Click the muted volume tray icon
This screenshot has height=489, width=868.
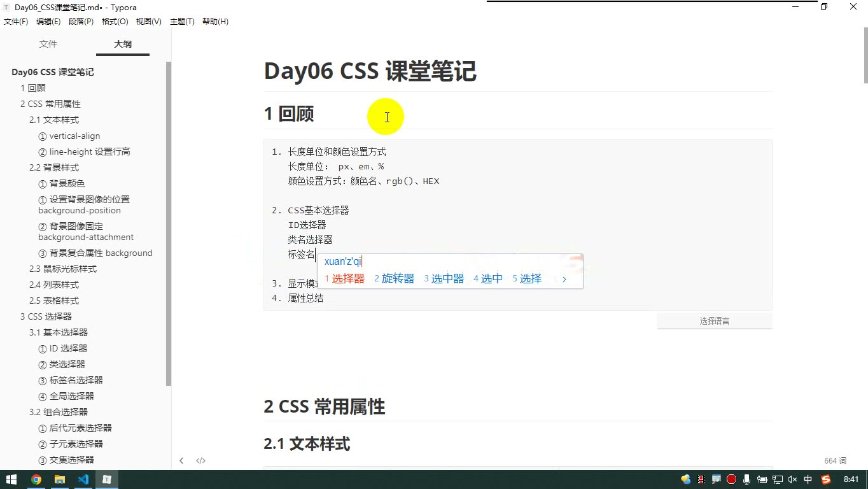(x=792, y=479)
